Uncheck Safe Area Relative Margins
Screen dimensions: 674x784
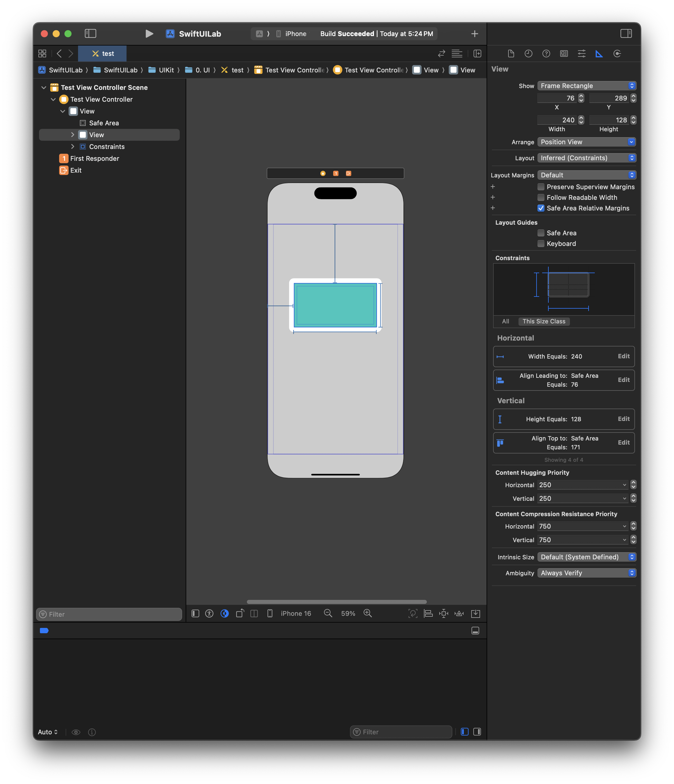coord(541,208)
